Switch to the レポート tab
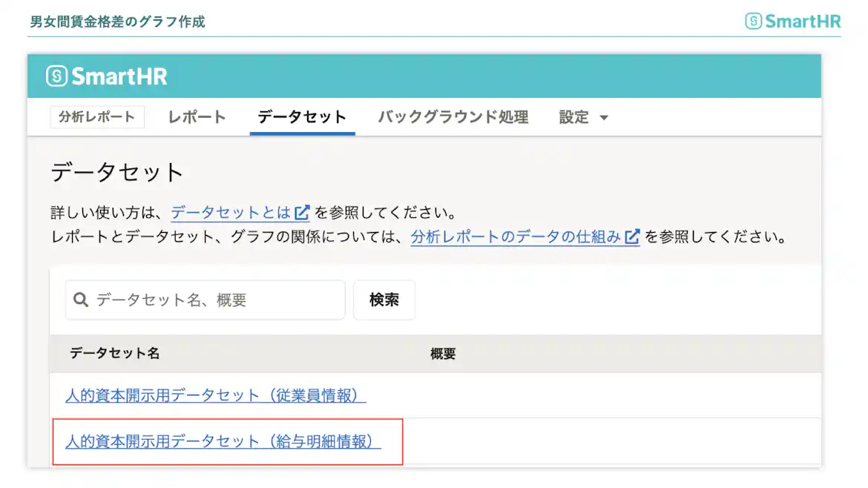The height and width of the screenshot is (488, 868). tap(195, 116)
